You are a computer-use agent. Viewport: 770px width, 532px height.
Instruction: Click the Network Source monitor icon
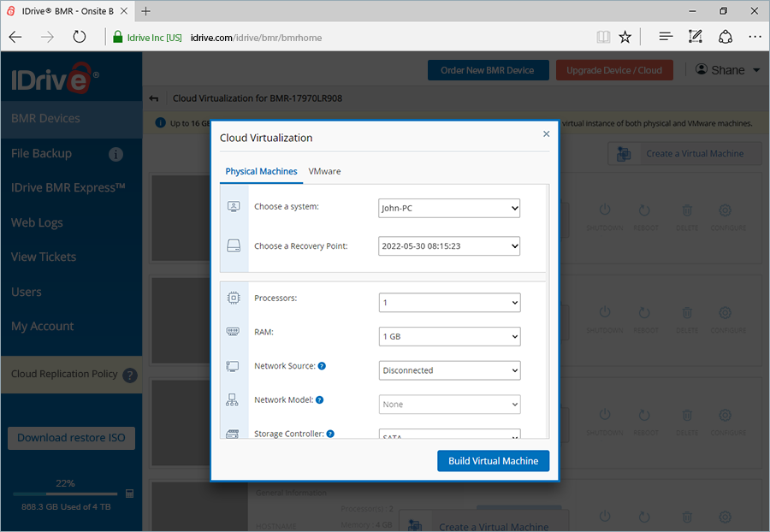pyautogui.click(x=234, y=365)
